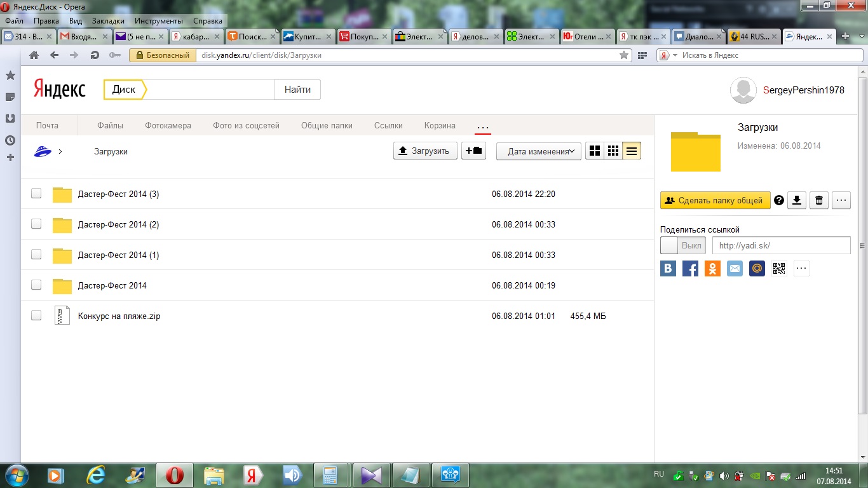Switch to the Фотокамера tab
The image size is (868, 488).
168,126
